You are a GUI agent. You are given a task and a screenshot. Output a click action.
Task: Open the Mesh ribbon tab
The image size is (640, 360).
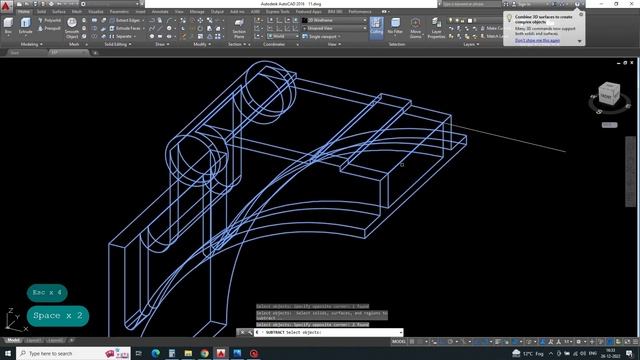77,12
